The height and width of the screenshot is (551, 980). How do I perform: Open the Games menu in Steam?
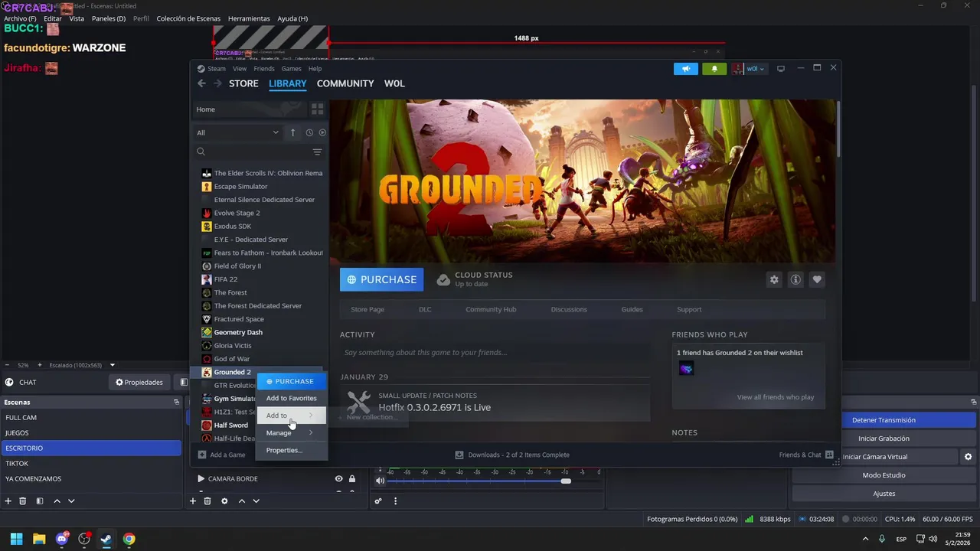[x=291, y=69]
